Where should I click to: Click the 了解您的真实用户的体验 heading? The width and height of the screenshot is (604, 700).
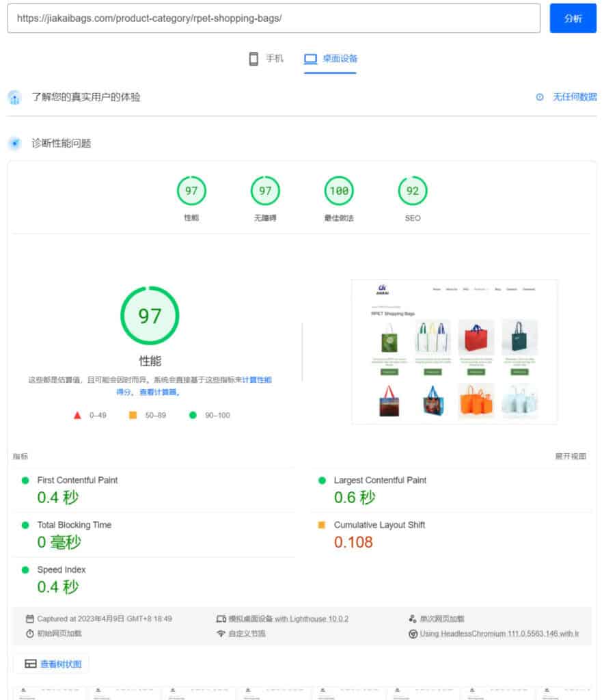pyautogui.click(x=86, y=97)
